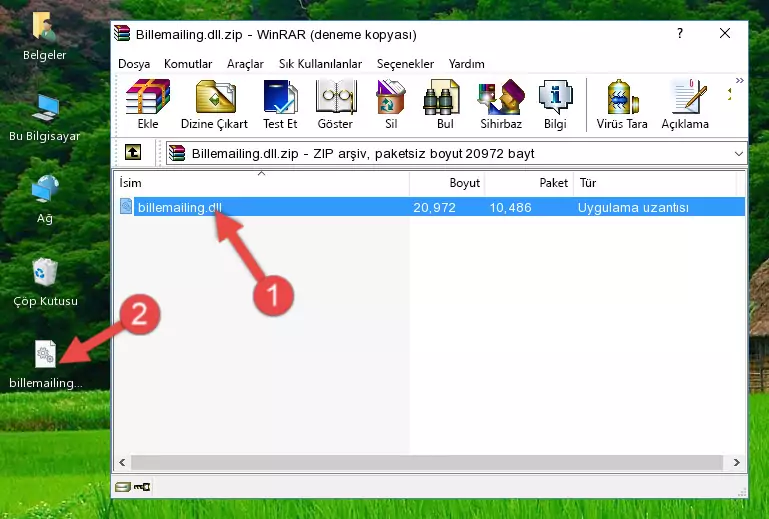The height and width of the screenshot is (519, 769).
Task: Sort the list by Paket column
Action: click(x=529, y=183)
